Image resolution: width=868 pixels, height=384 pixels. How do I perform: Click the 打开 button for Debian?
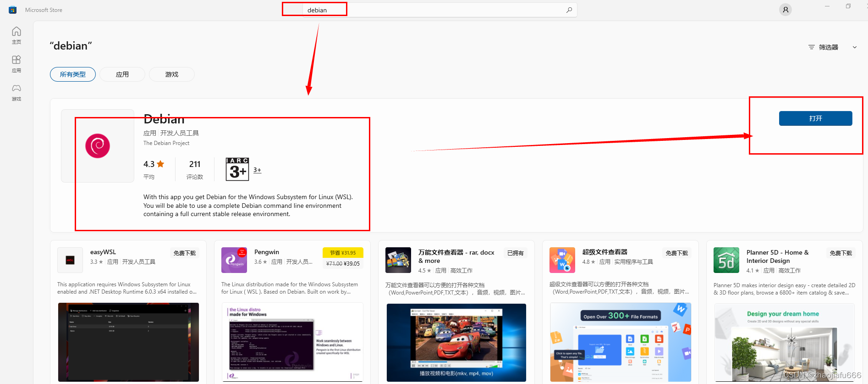(816, 118)
